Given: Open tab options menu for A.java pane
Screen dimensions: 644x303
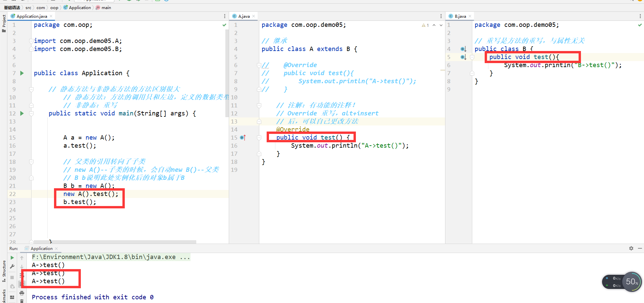Looking at the screenshot, I should pos(441,16).
